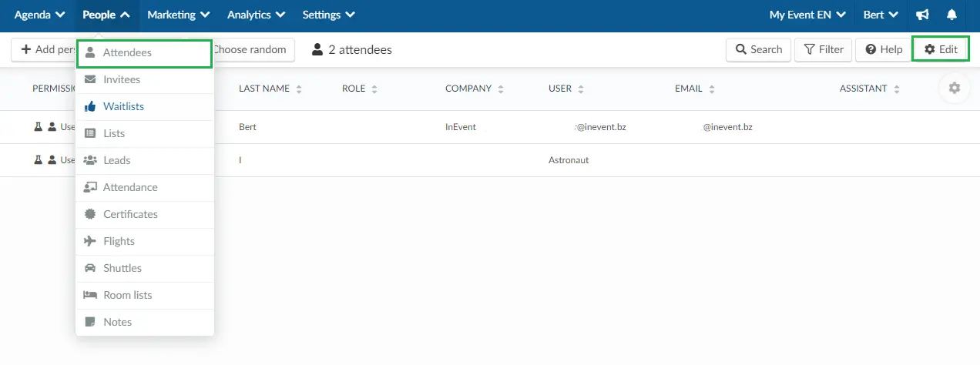Click the Add person button
980x365 pixels.
click(44, 49)
